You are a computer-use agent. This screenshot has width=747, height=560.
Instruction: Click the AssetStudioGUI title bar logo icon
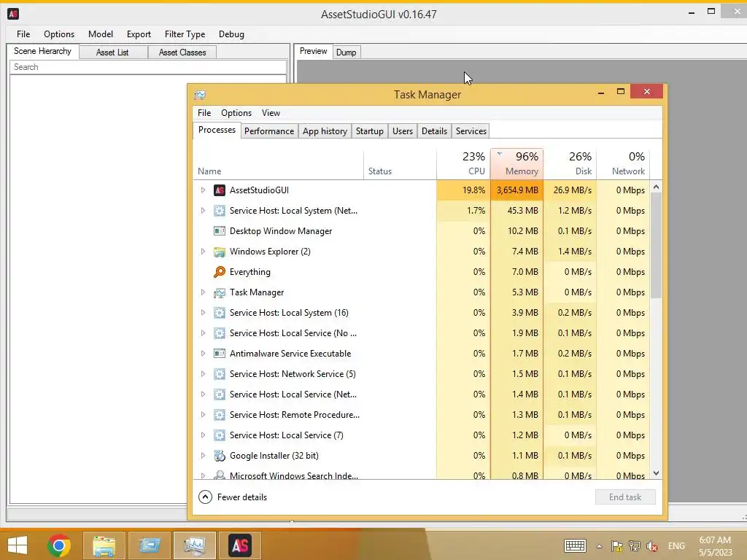[x=13, y=15]
